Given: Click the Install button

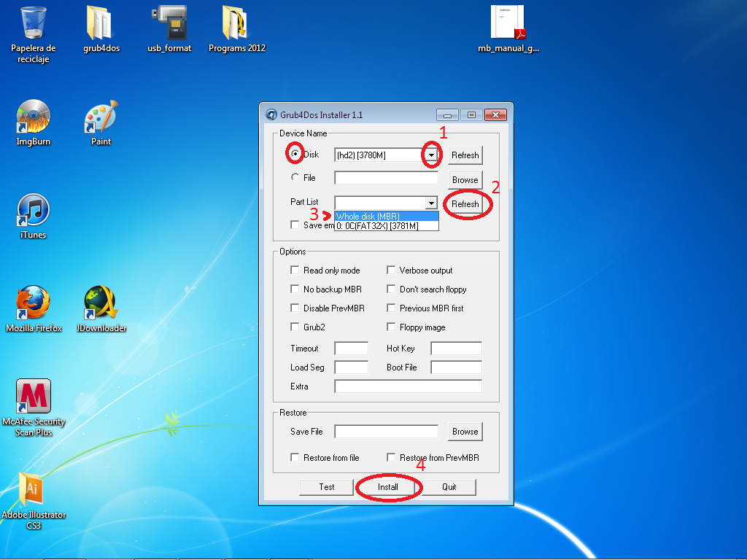Looking at the screenshot, I should tap(387, 487).
